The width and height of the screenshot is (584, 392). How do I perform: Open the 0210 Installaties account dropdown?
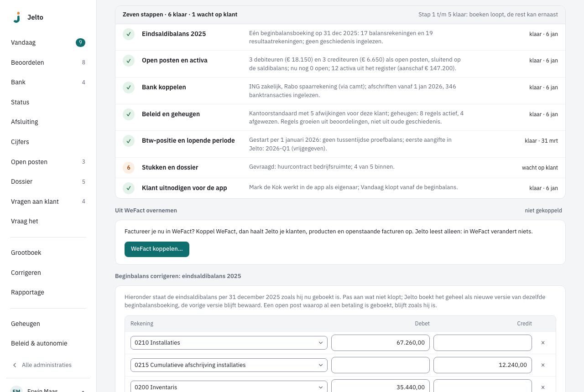click(x=229, y=343)
